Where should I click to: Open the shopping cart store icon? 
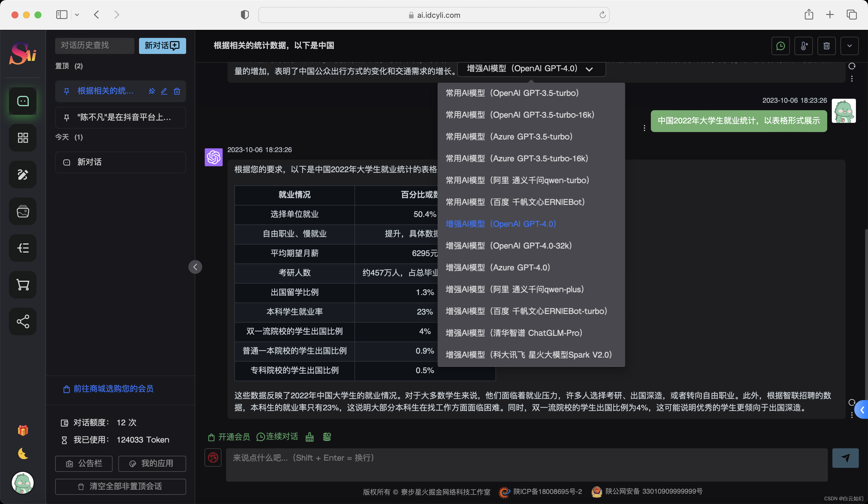click(x=23, y=285)
